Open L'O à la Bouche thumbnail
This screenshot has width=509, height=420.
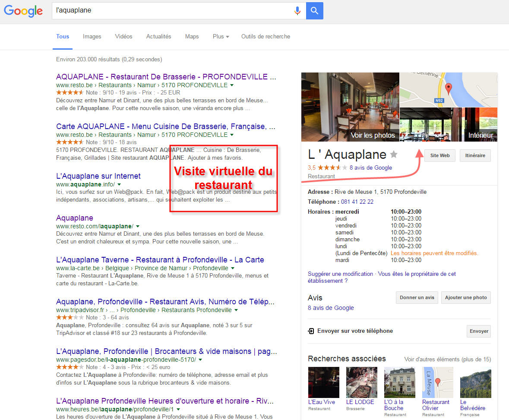tap(400, 382)
